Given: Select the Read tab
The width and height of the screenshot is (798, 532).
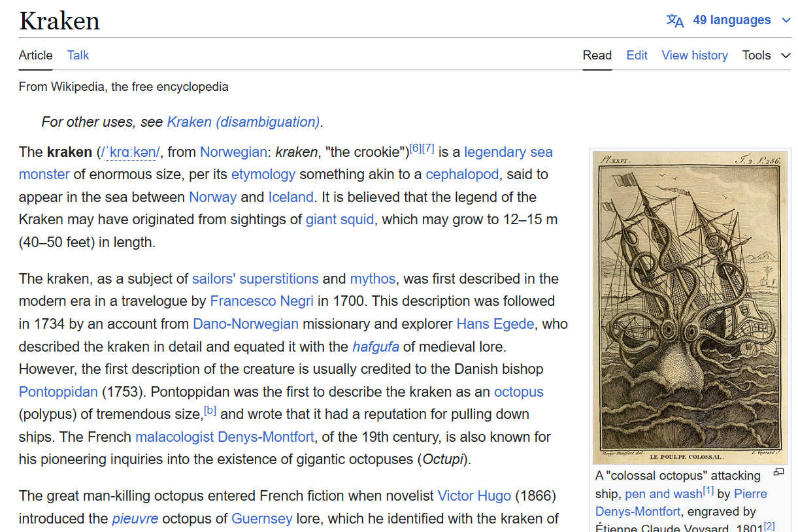Looking at the screenshot, I should tap(597, 56).
